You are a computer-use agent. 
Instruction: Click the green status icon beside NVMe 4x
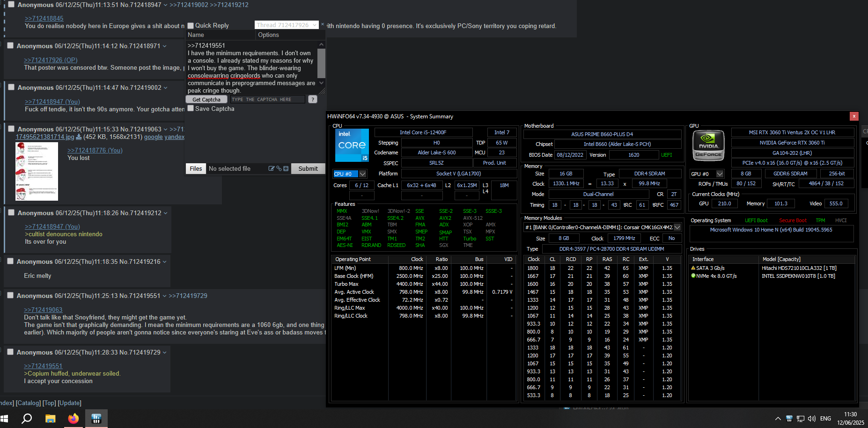pyautogui.click(x=693, y=276)
